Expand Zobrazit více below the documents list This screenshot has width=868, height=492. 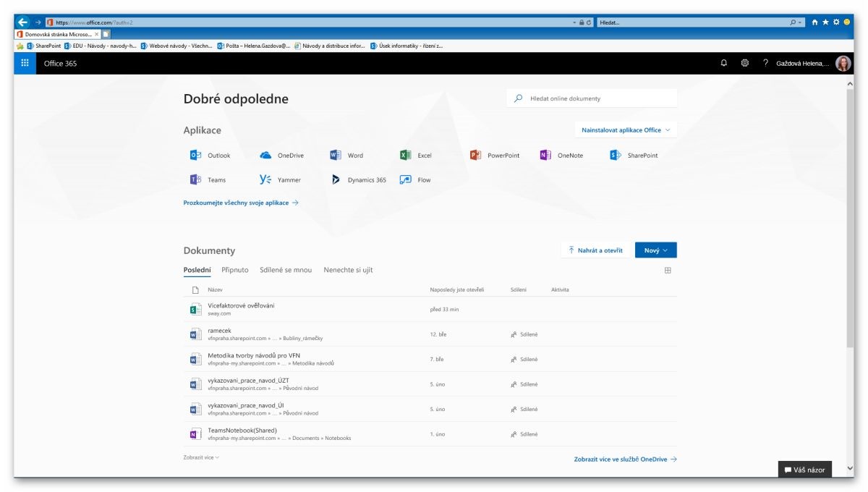coord(201,457)
